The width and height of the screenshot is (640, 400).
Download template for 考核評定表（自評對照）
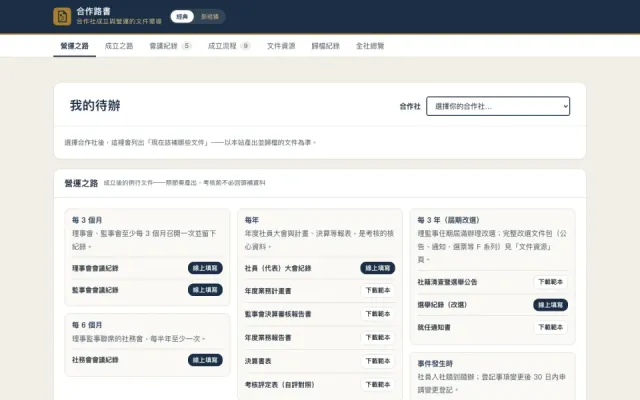point(378,384)
